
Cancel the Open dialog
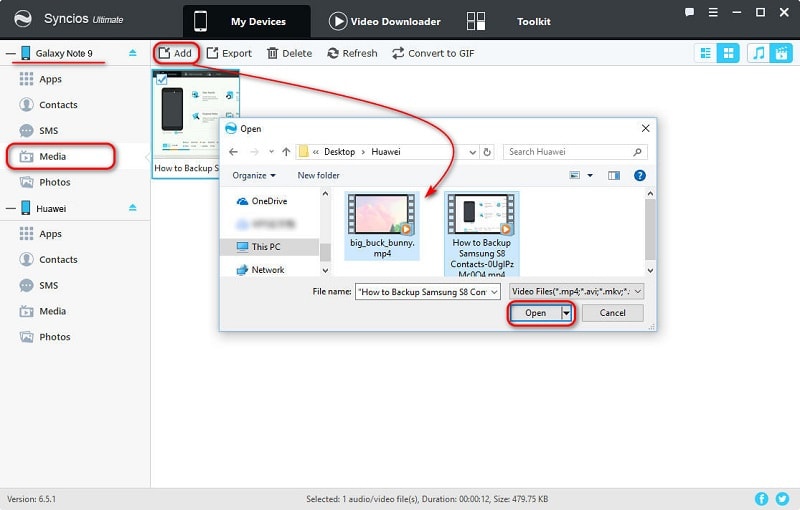(612, 313)
